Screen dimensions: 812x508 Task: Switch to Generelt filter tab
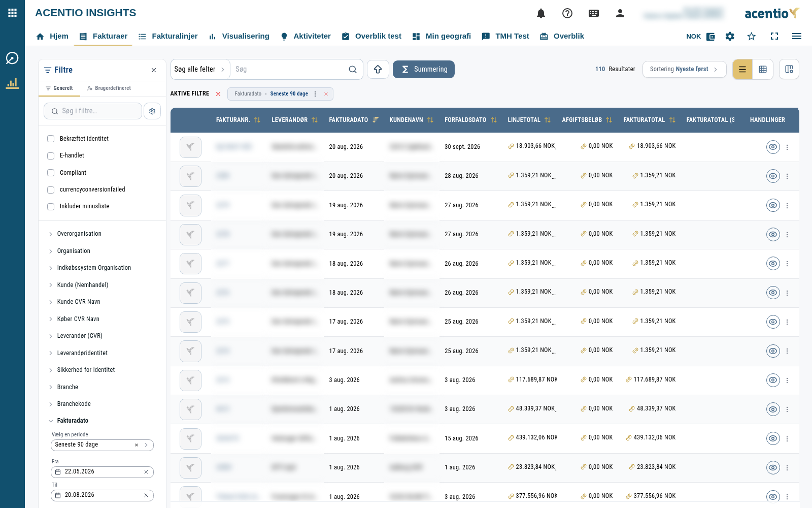59,88
